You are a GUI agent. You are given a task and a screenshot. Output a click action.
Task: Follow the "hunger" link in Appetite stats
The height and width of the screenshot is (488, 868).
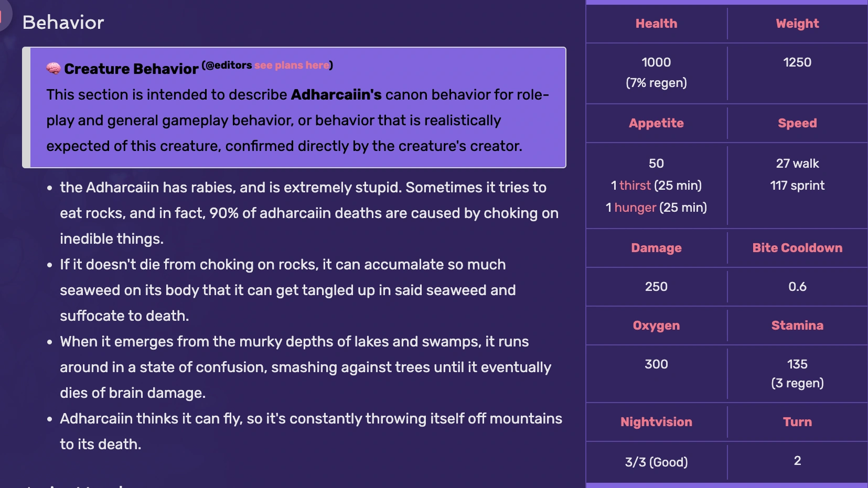(x=635, y=208)
